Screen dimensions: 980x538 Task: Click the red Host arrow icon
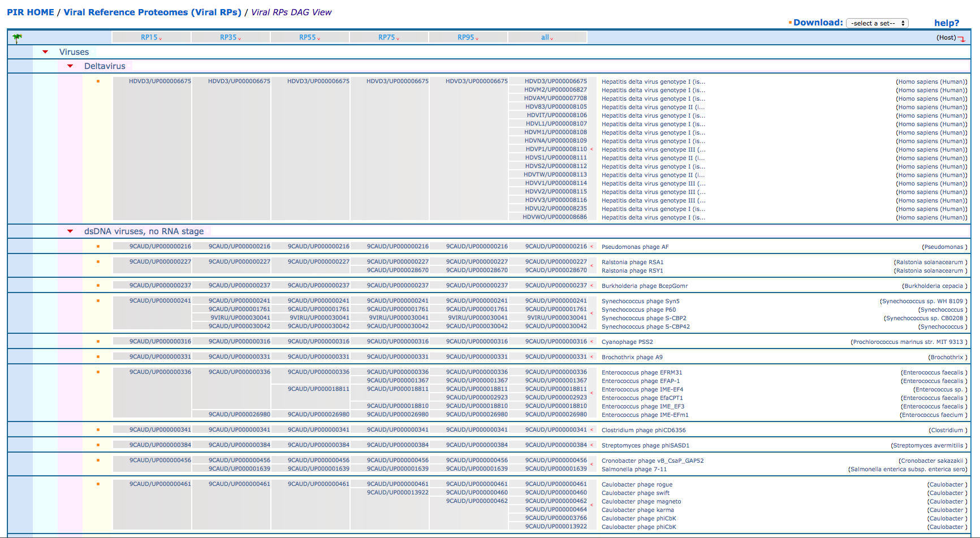pyautogui.click(x=961, y=38)
